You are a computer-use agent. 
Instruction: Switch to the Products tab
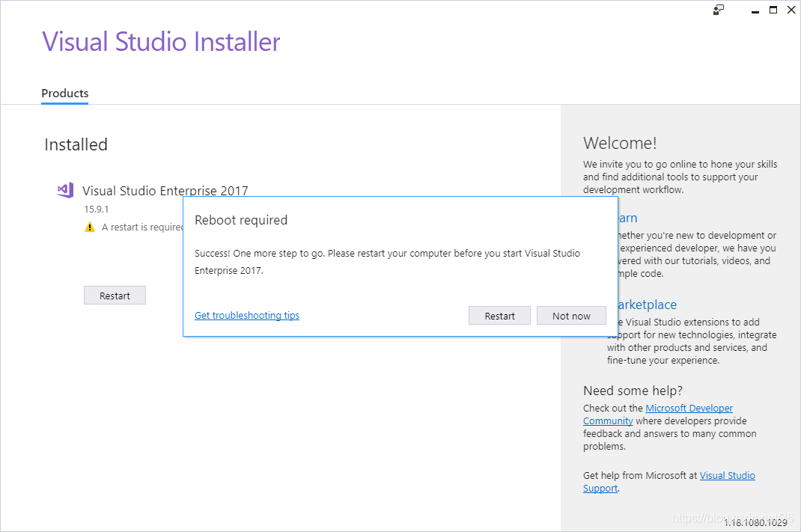[65, 94]
